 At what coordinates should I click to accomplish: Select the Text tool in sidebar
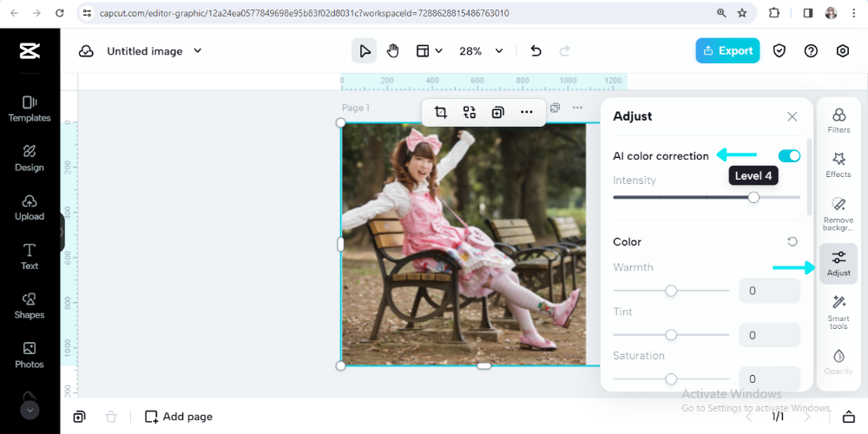tap(30, 257)
